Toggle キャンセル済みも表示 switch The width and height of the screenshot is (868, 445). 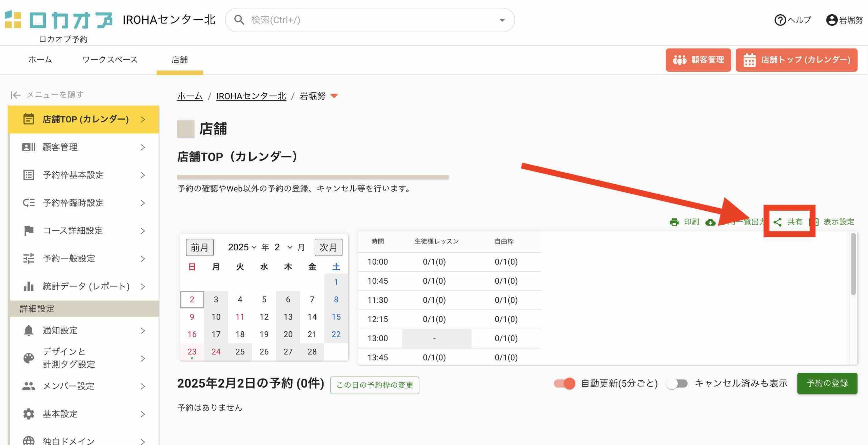677,384
